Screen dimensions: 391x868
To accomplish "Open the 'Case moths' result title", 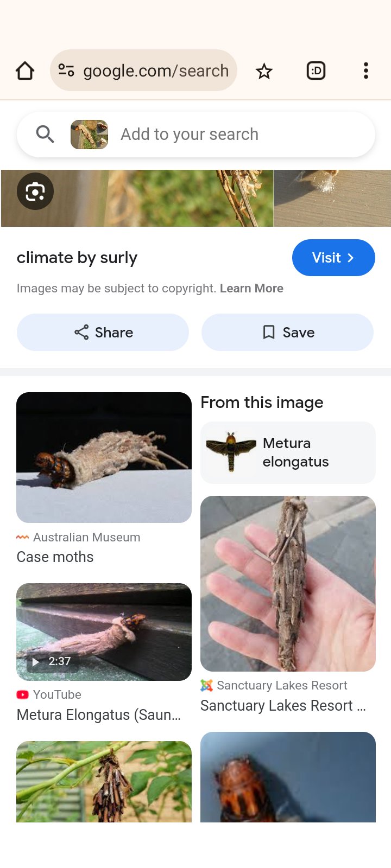I will click(x=55, y=557).
